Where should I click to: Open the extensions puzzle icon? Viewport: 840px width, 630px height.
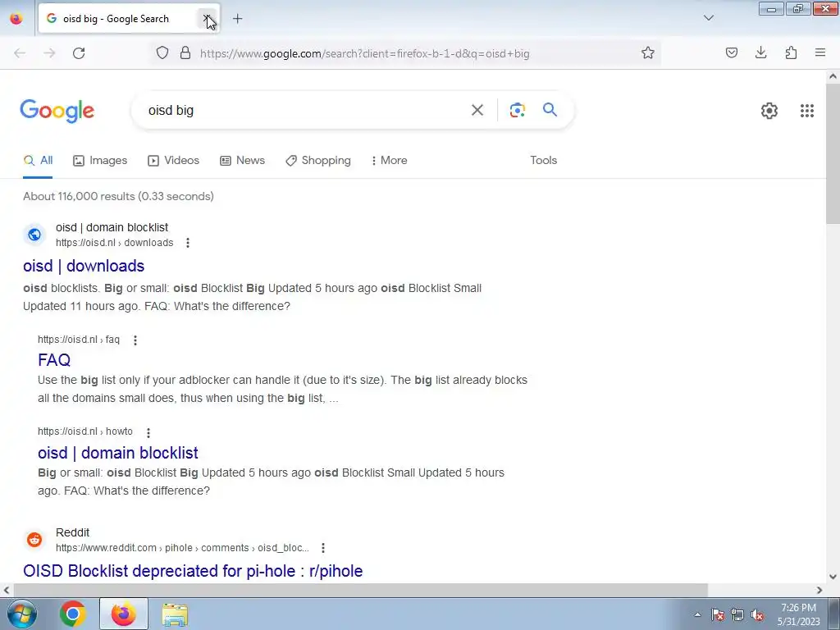pos(791,52)
